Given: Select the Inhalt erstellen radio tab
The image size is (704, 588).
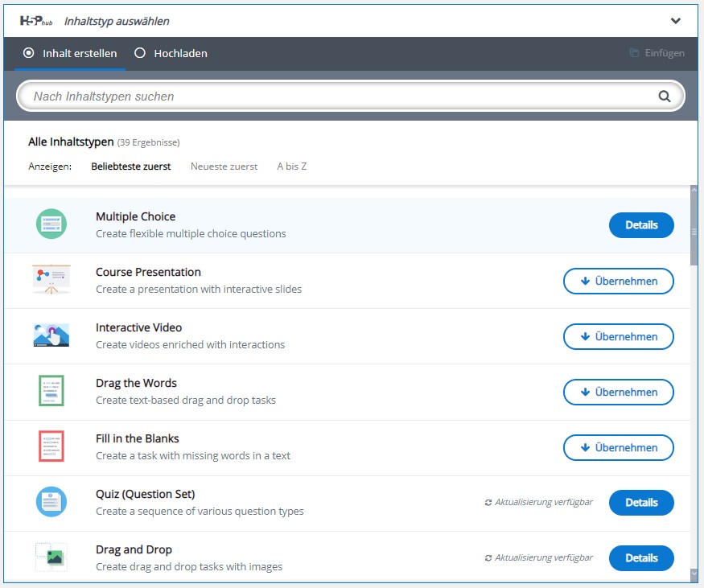Looking at the screenshot, I should (70, 53).
